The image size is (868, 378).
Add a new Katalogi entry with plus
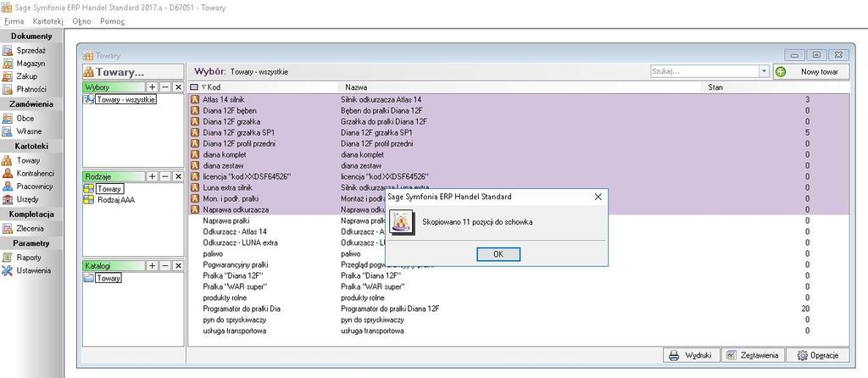pyautogui.click(x=153, y=265)
